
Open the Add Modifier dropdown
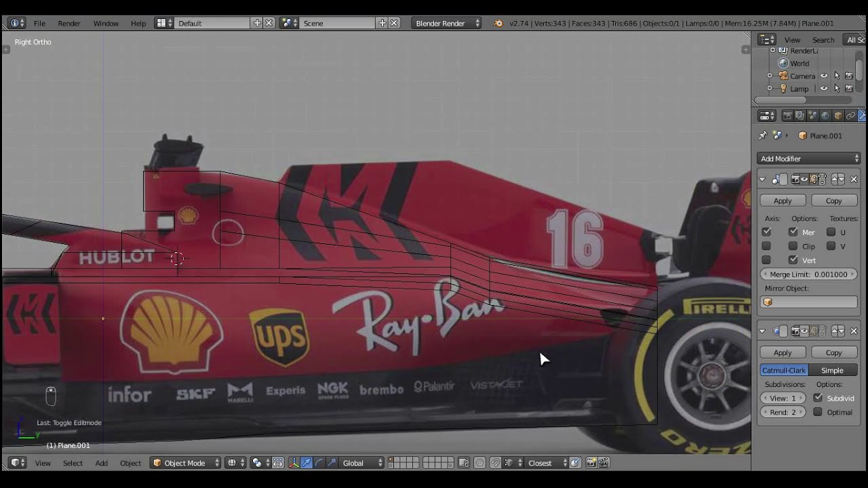(809, 159)
